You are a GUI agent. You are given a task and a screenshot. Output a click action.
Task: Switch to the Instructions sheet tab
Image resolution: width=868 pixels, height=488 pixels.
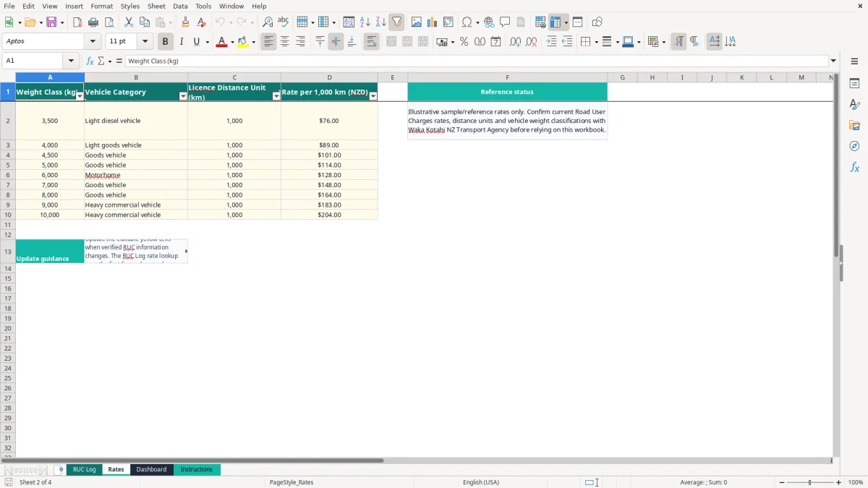(196, 469)
